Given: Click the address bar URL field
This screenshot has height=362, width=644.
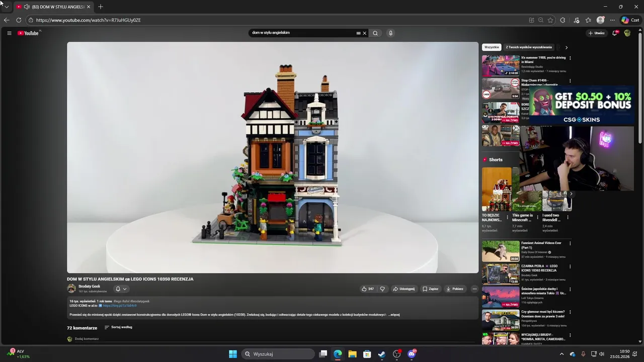Looking at the screenshot, I should click(x=277, y=20).
